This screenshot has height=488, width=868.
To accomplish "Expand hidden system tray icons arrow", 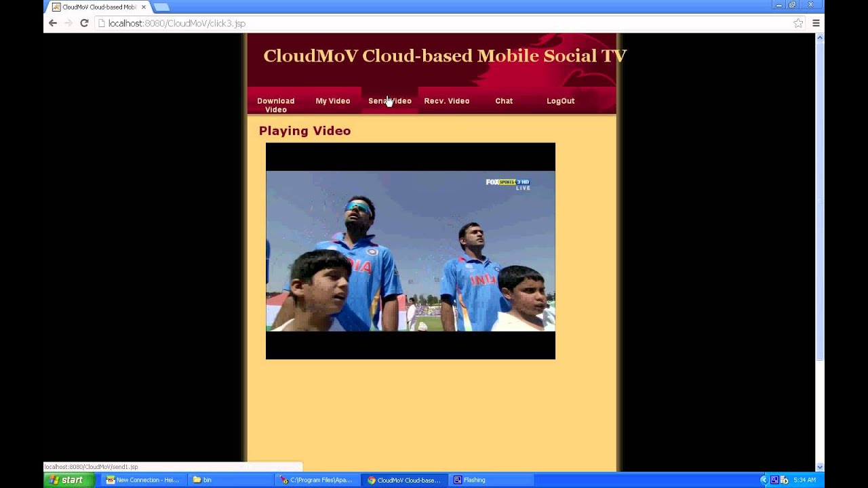I will (x=764, y=480).
